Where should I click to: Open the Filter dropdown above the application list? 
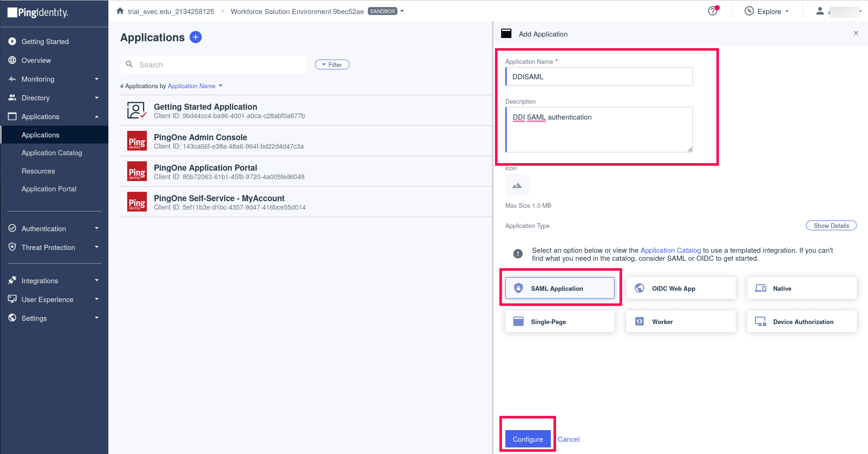pyautogui.click(x=332, y=64)
